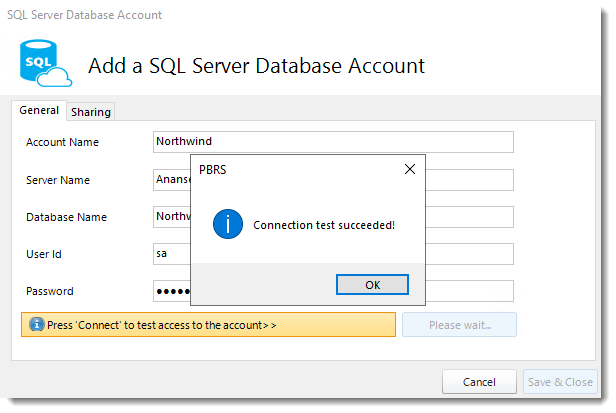This screenshot has height=413, width=616.
Task: Close the PBRS message dialog with X
Action: pos(410,169)
